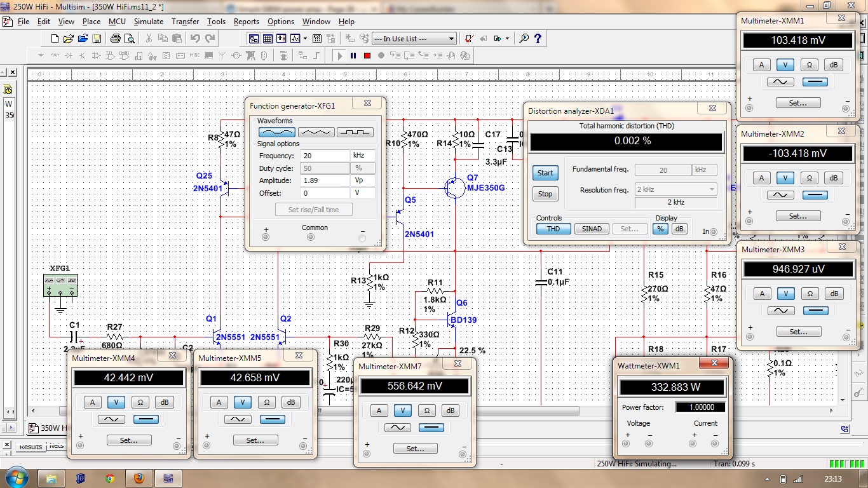Screen dimensions: 868x488
Task: Open Offset unit V dropdown
Action: 363,193
